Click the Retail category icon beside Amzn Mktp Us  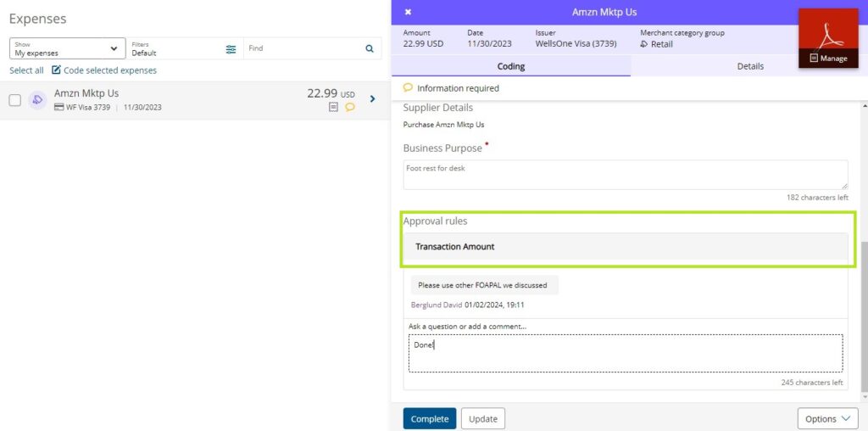pos(37,100)
